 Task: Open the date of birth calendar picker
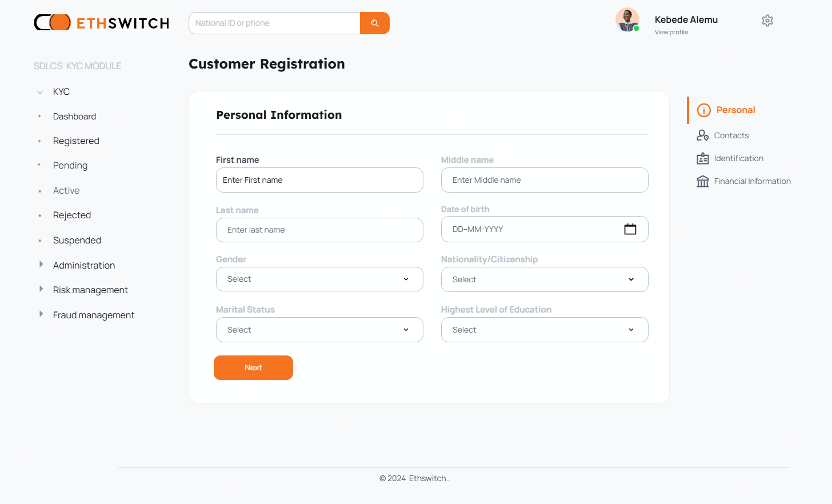pyautogui.click(x=630, y=229)
